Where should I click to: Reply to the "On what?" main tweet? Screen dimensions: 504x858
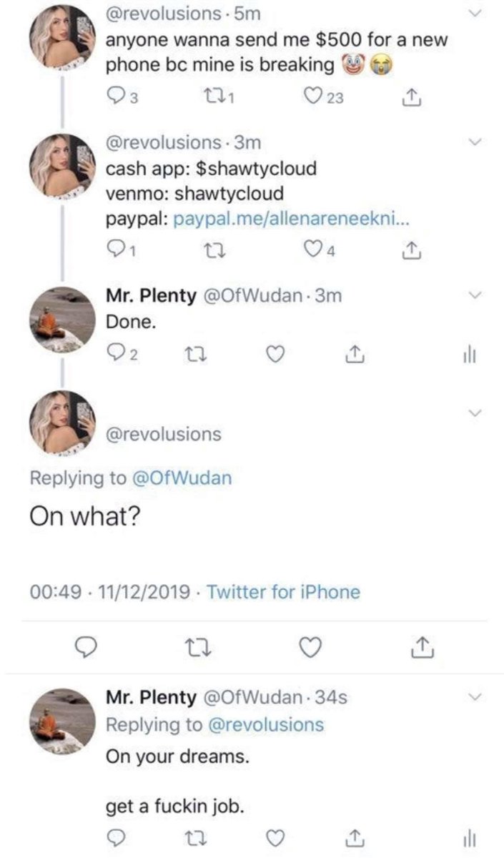86,647
